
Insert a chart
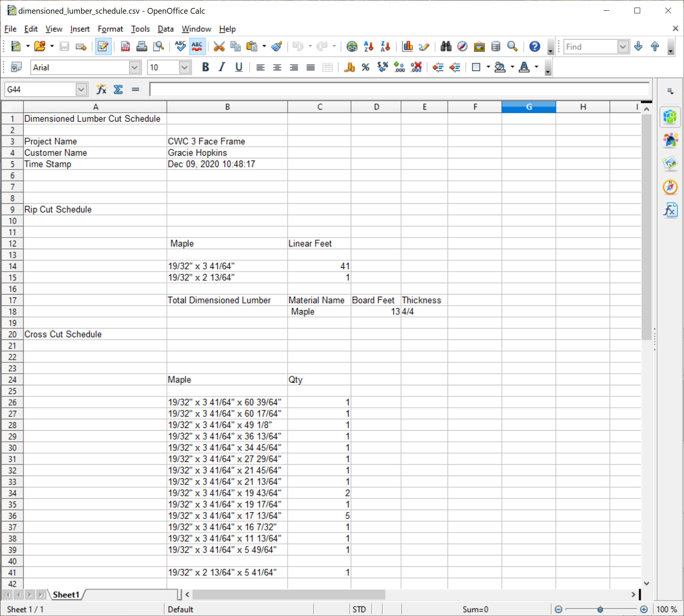408,47
